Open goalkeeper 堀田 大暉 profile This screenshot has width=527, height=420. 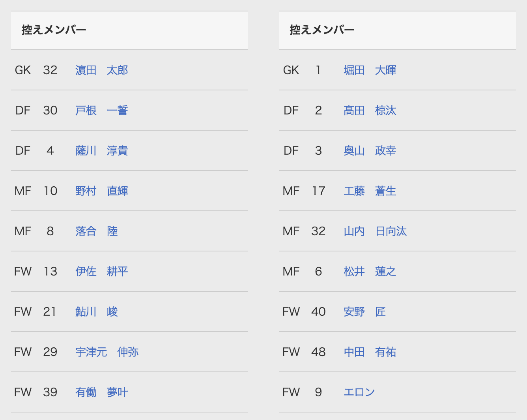pyautogui.click(x=370, y=70)
